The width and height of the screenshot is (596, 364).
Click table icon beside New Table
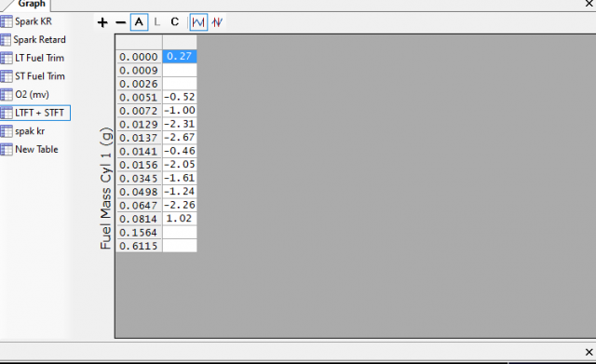[7, 149]
